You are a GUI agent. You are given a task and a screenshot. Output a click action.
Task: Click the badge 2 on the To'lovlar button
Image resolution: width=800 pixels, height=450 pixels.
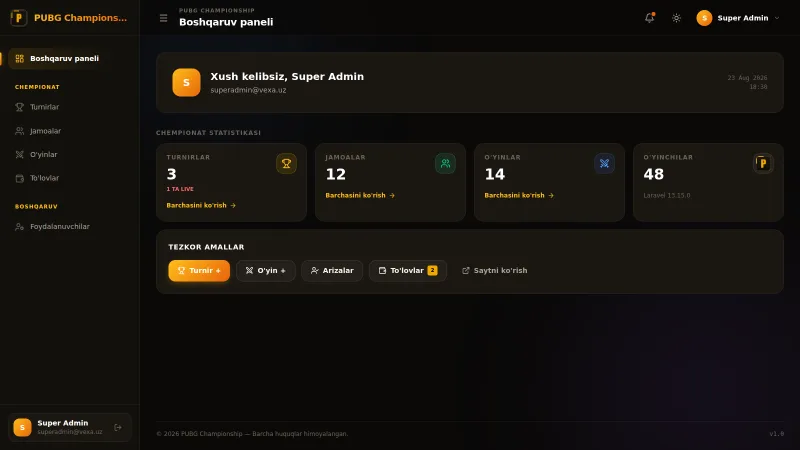click(x=432, y=270)
